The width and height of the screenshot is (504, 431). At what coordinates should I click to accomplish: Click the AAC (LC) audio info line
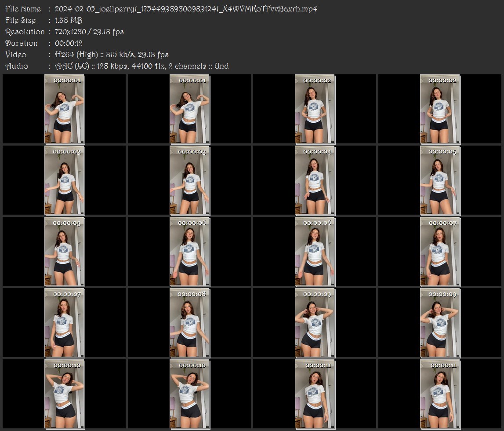point(142,66)
